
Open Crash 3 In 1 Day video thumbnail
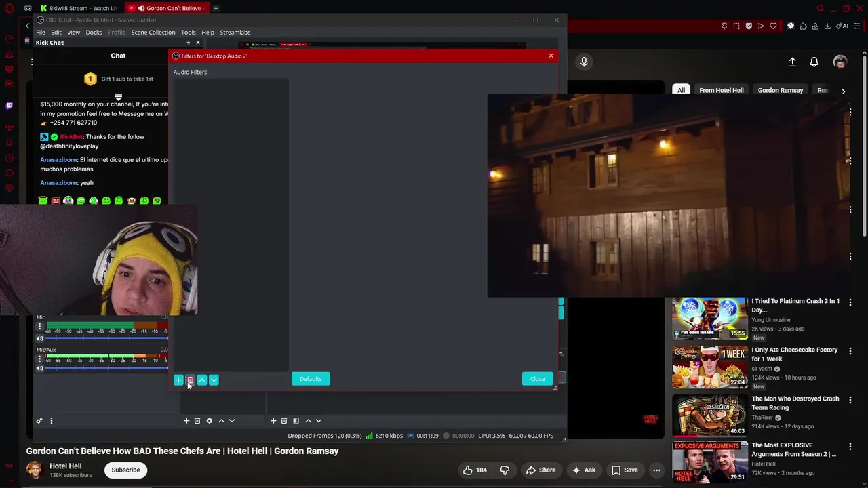[x=710, y=318]
